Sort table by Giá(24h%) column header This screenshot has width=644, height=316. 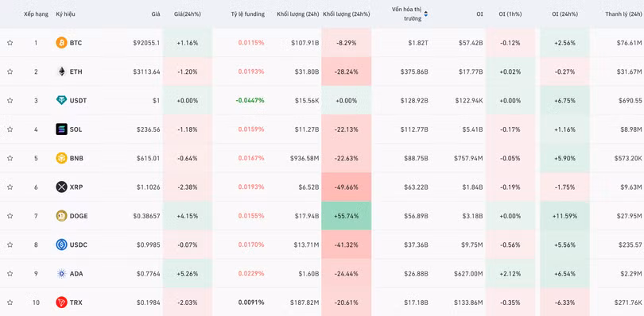(188, 14)
